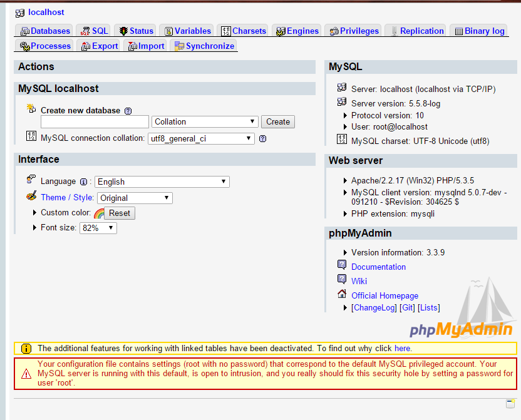Viewport: 521px width, 420px height.
Task: Open the Font size dropdown
Action: click(x=98, y=228)
